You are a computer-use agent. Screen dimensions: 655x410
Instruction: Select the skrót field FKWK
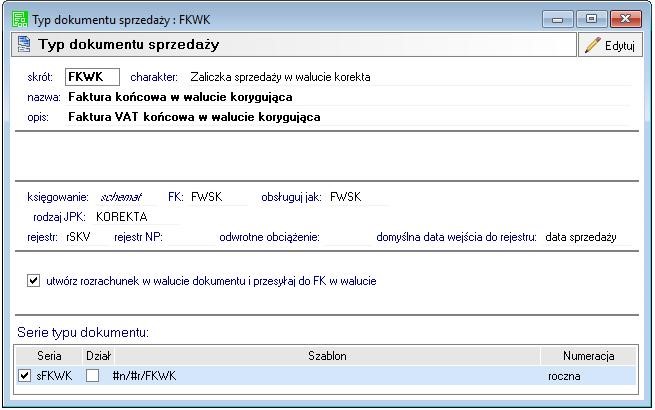tap(92, 77)
